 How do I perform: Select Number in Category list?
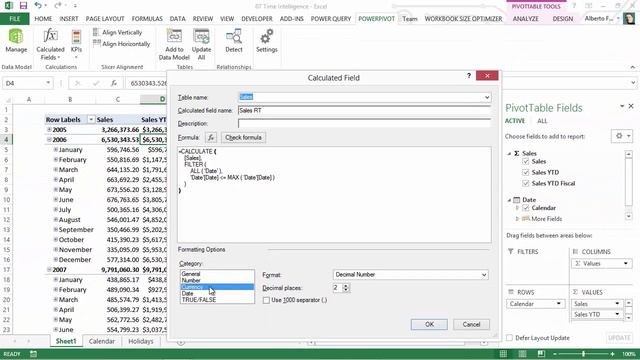pos(217,280)
